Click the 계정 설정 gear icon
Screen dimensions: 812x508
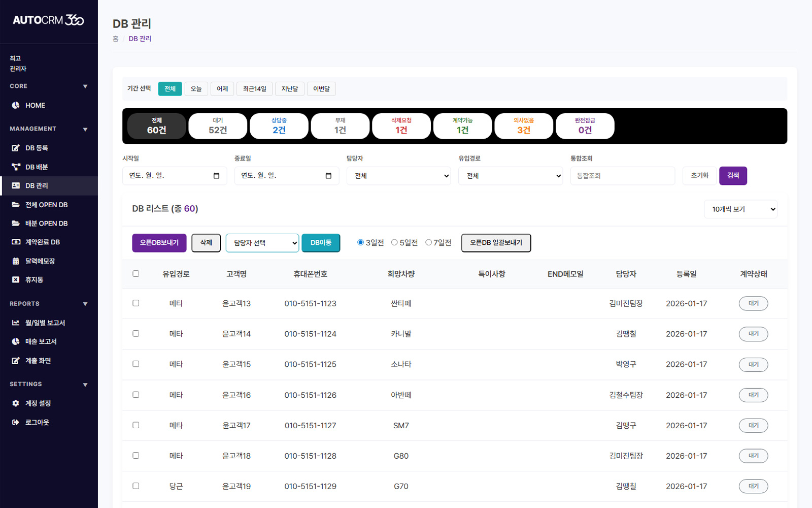(x=16, y=403)
